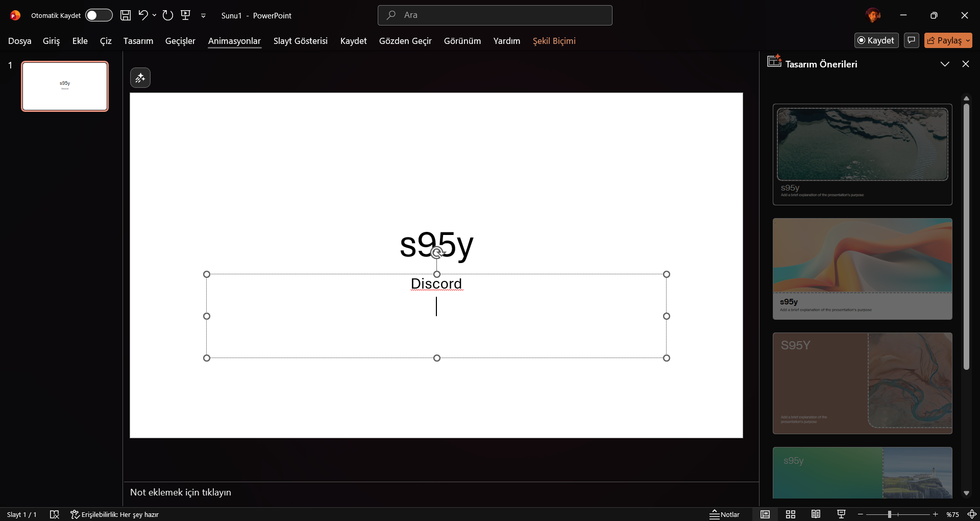980x521 pixels.
Task: Click the Designer ideas icon above the slide
Action: 140,78
